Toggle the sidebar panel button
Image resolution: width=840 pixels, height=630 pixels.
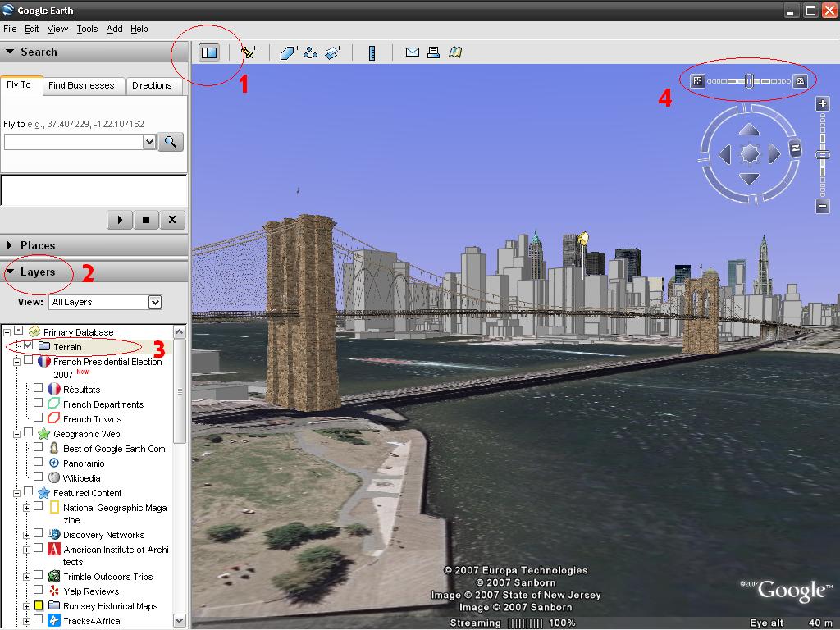pyautogui.click(x=209, y=52)
